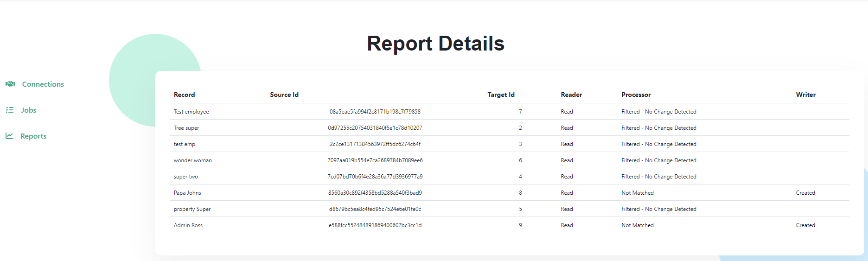Screen dimensions: 868x261
Task: Click Created in Papa Johns row
Action: pyautogui.click(x=805, y=193)
